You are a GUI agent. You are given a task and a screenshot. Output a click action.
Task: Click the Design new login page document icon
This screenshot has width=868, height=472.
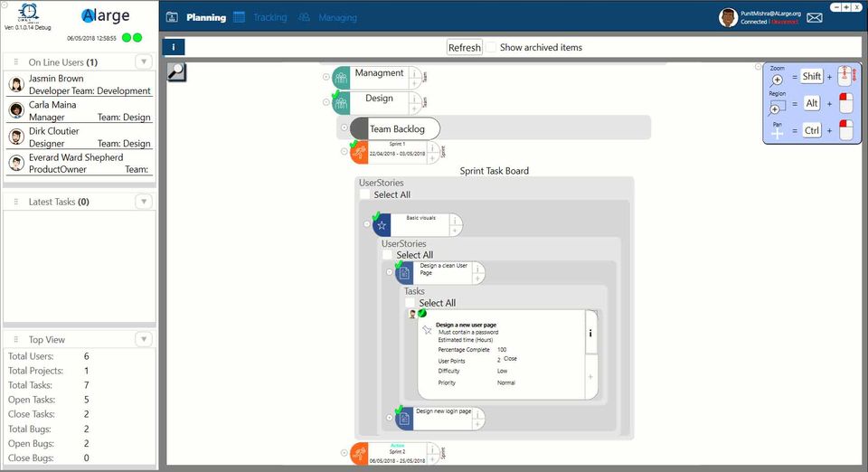pos(404,419)
